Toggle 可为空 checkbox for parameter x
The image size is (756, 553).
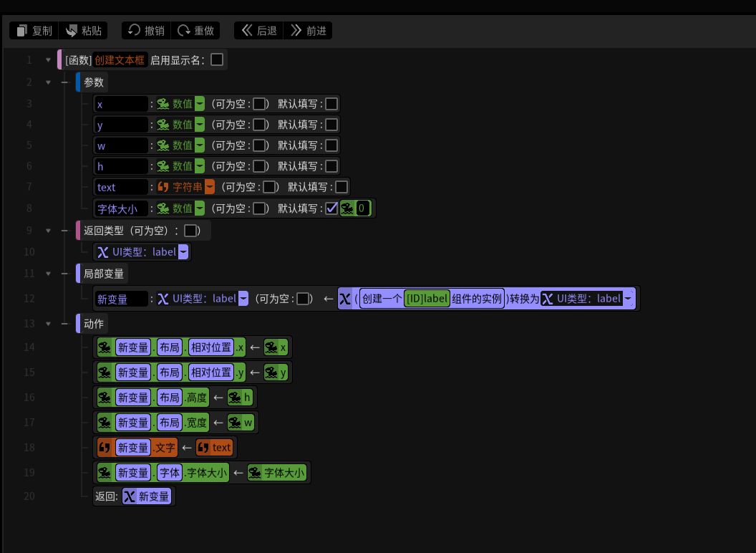pos(259,104)
